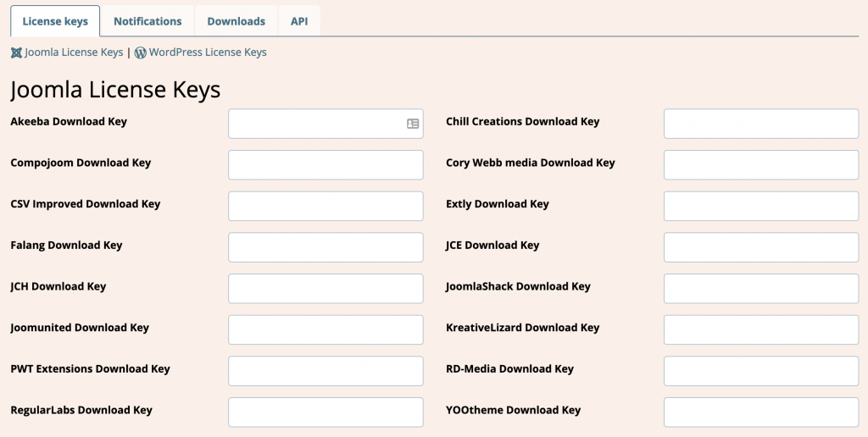Select the CSV Improved Download Key field
This screenshot has height=437, width=868.
(x=325, y=206)
